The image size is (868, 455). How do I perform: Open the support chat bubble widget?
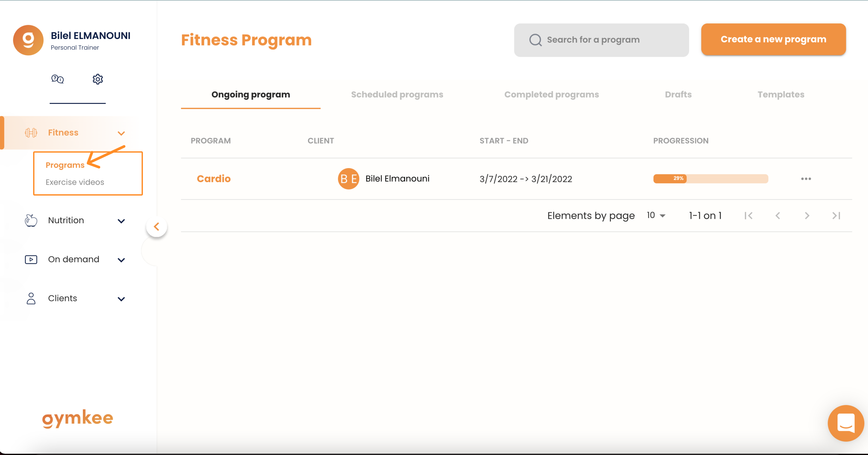tap(846, 423)
